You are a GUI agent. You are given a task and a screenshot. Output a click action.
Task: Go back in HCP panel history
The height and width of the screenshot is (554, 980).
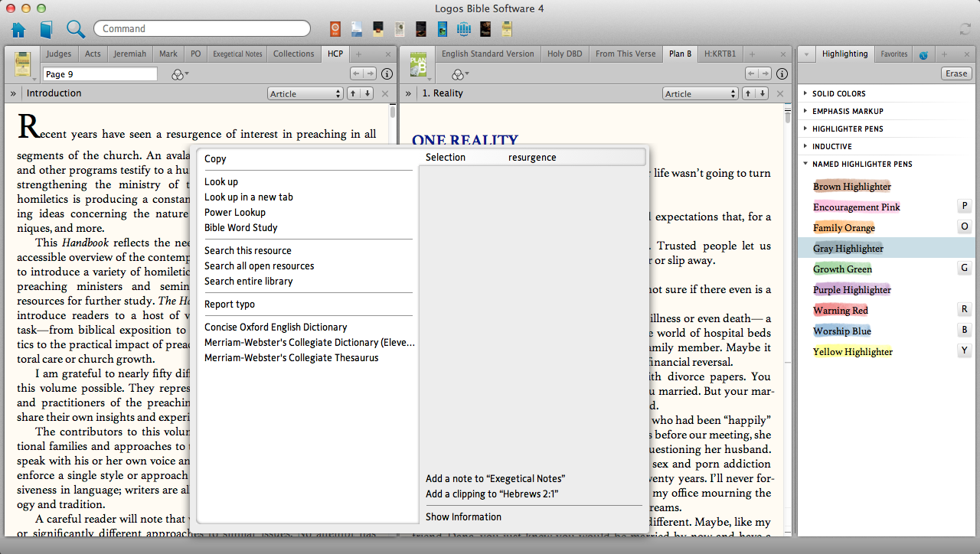coord(358,73)
